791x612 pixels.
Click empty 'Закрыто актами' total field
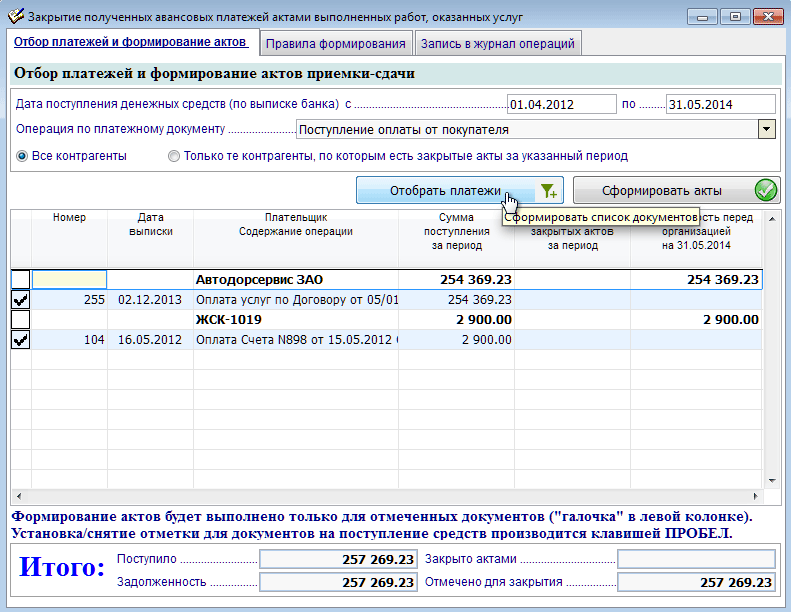696,560
